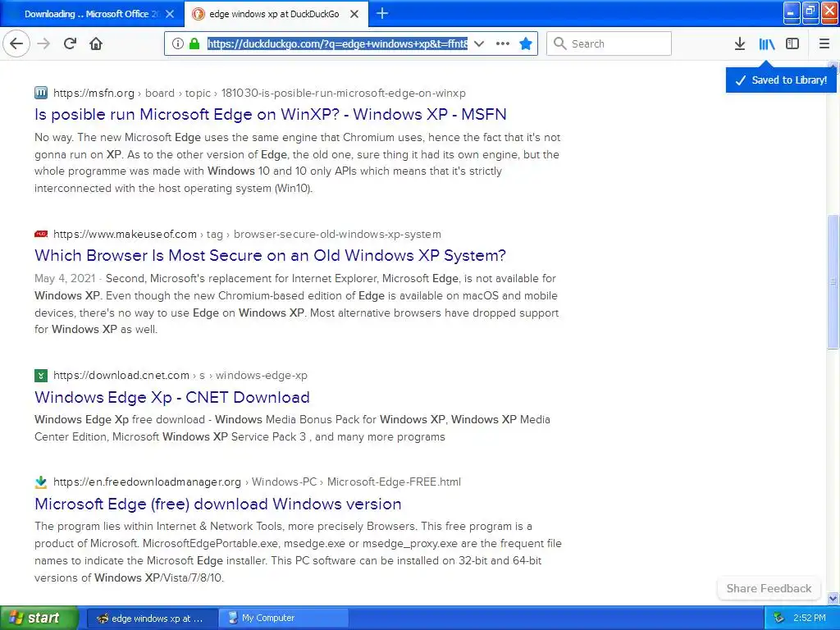
Task: Open the Windows XP Start menu
Action: pyautogui.click(x=39, y=618)
